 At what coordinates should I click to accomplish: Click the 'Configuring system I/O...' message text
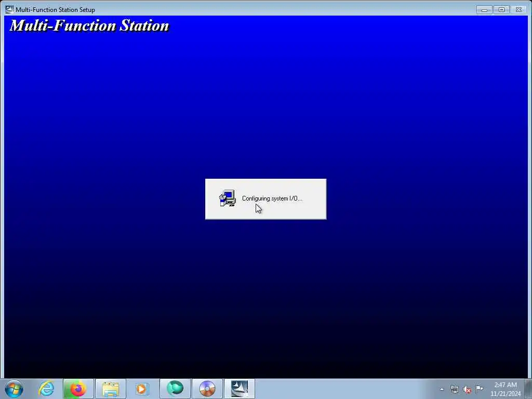coord(272,198)
